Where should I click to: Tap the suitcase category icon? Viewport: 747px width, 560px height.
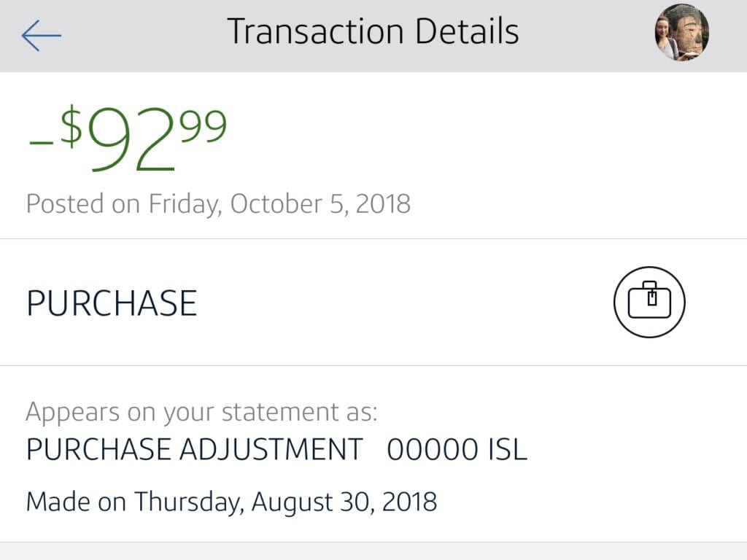point(649,302)
